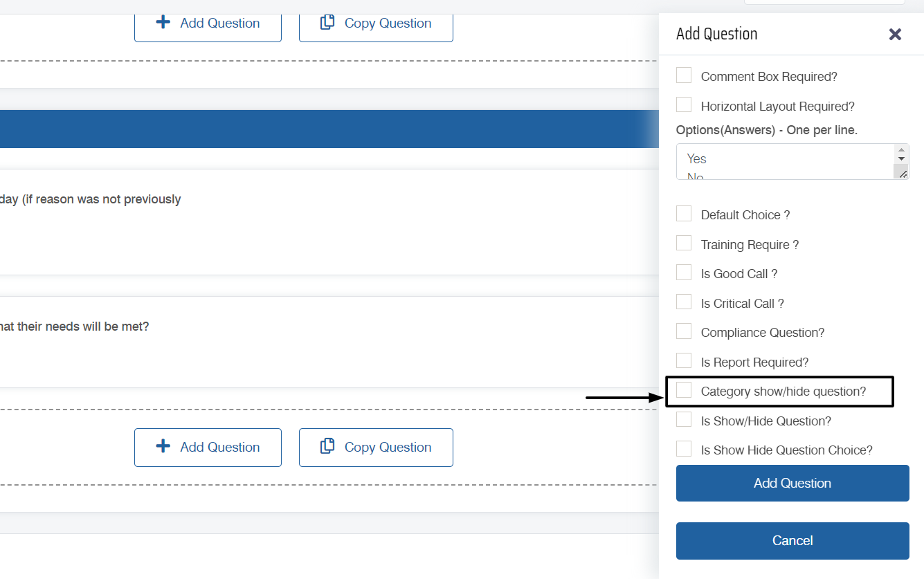
Task: Click plus icon on top Add Question
Action: pyautogui.click(x=163, y=23)
